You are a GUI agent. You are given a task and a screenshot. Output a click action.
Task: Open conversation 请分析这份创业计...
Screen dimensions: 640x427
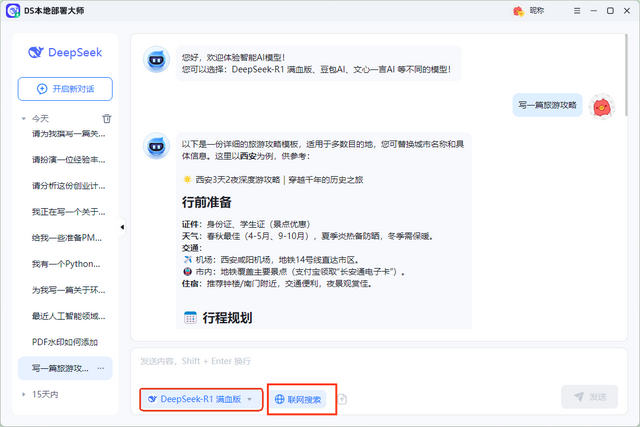pos(69,186)
